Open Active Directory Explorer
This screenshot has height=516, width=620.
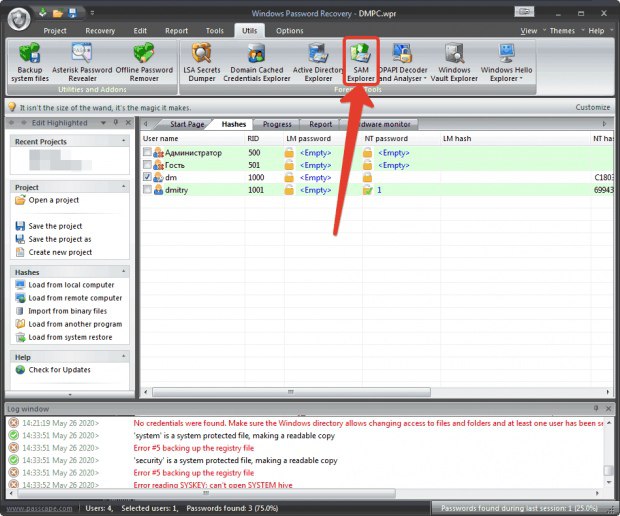point(318,62)
